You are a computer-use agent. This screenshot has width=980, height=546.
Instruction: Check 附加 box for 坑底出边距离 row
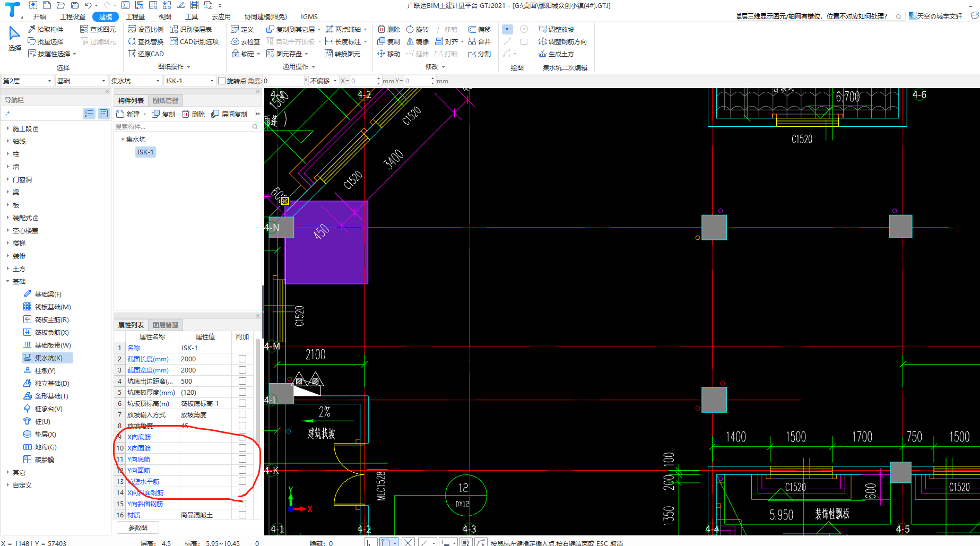(242, 381)
